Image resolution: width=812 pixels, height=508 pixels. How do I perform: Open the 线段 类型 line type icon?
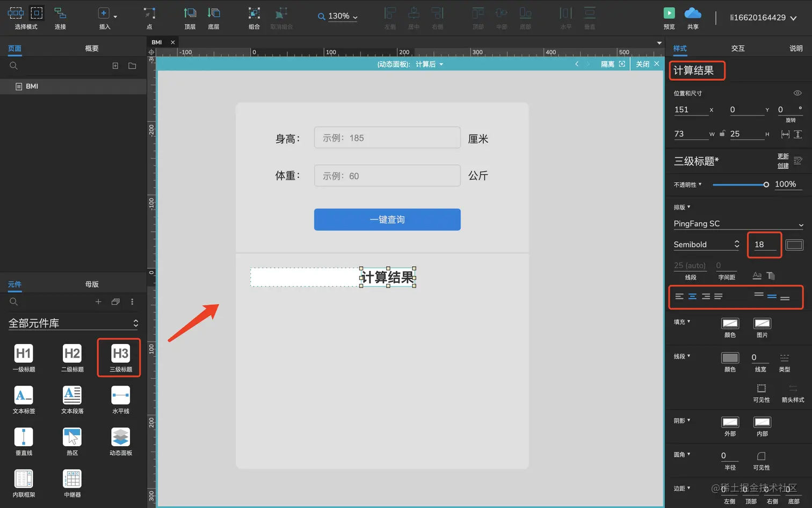[x=784, y=357]
